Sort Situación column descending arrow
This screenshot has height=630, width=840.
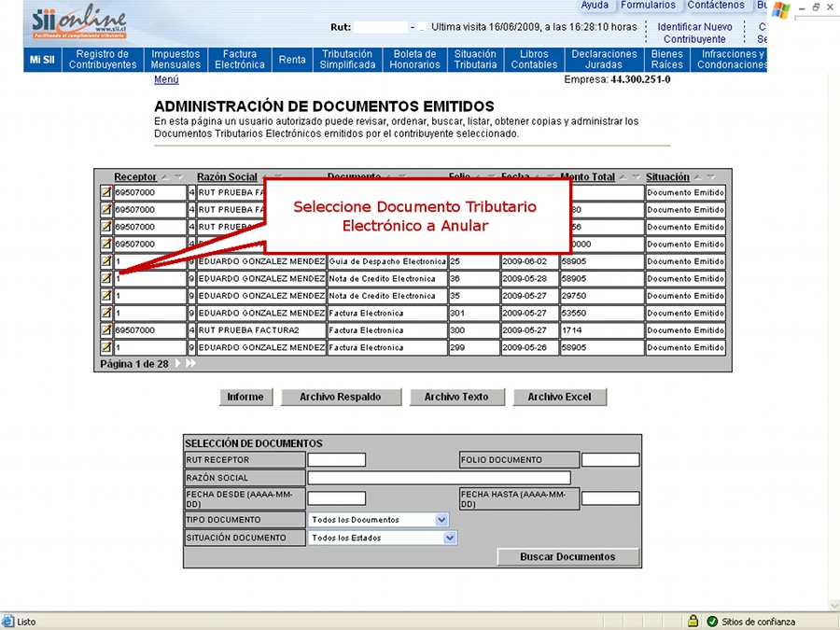pos(711,177)
